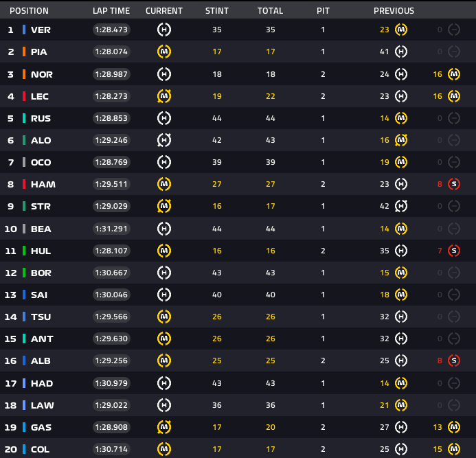Click VER's lap time 1:28.473
The image size is (476, 458).
[111, 30]
